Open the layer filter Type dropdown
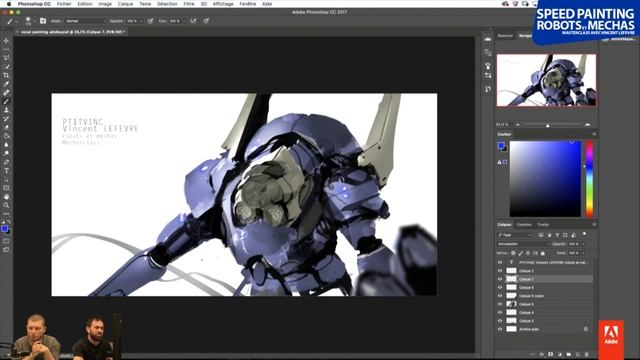 tap(514, 235)
